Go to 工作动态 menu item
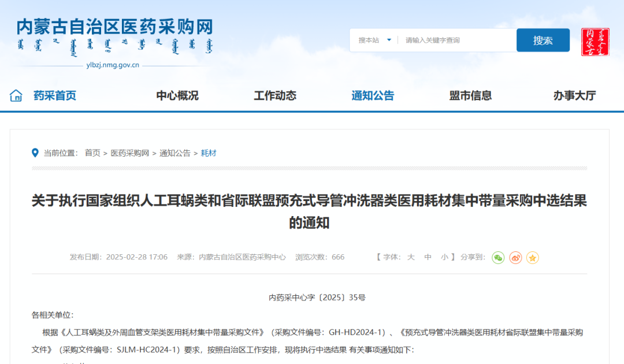624x364 pixels. pyautogui.click(x=275, y=96)
